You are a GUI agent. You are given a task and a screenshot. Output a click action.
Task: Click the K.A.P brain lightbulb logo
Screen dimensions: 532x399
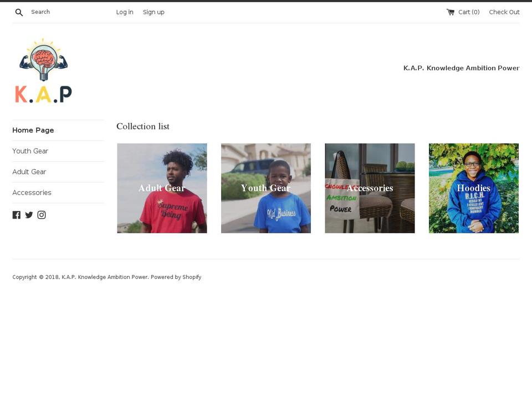[x=43, y=70]
